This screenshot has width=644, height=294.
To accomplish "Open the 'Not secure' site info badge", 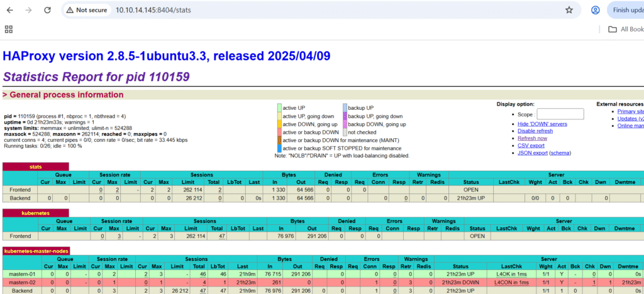I will point(87,10).
